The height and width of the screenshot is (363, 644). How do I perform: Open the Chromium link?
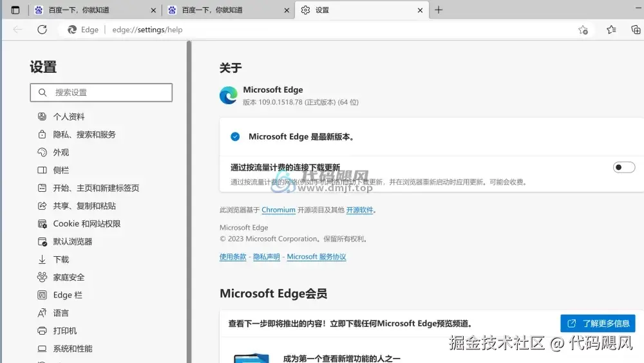(278, 210)
